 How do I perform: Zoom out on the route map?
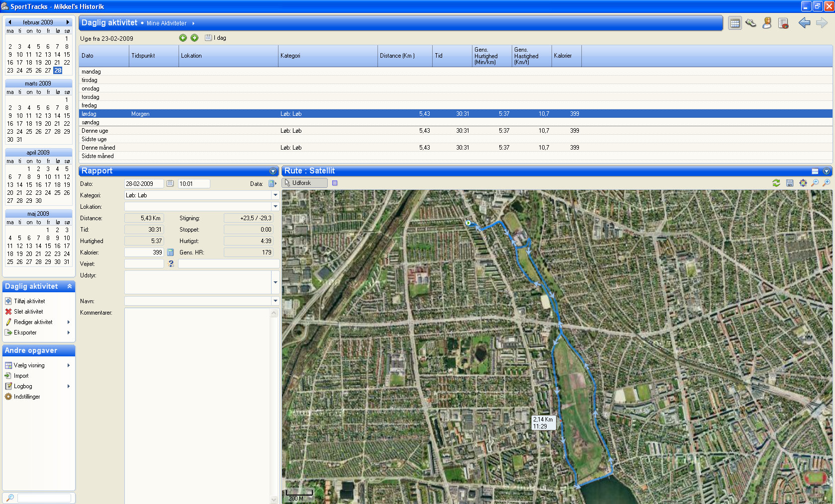[815, 183]
